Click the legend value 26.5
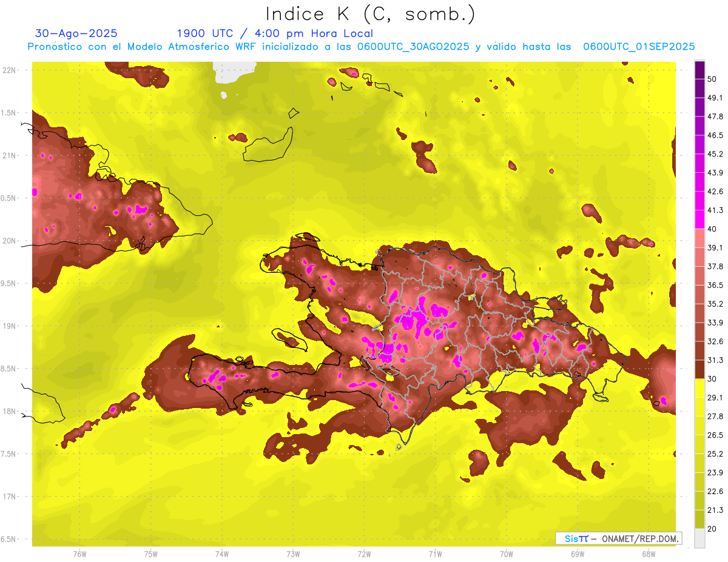The width and height of the screenshot is (728, 562). pyautogui.click(x=715, y=435)
